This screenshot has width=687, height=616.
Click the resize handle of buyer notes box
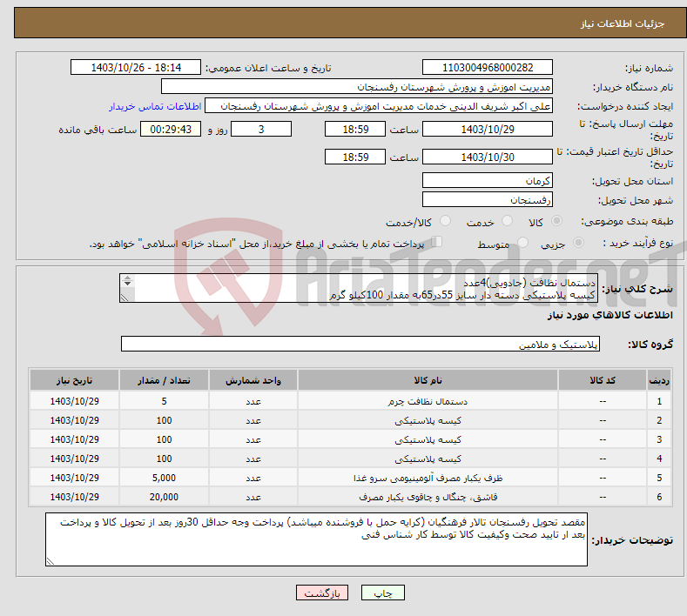click(50, 561)
